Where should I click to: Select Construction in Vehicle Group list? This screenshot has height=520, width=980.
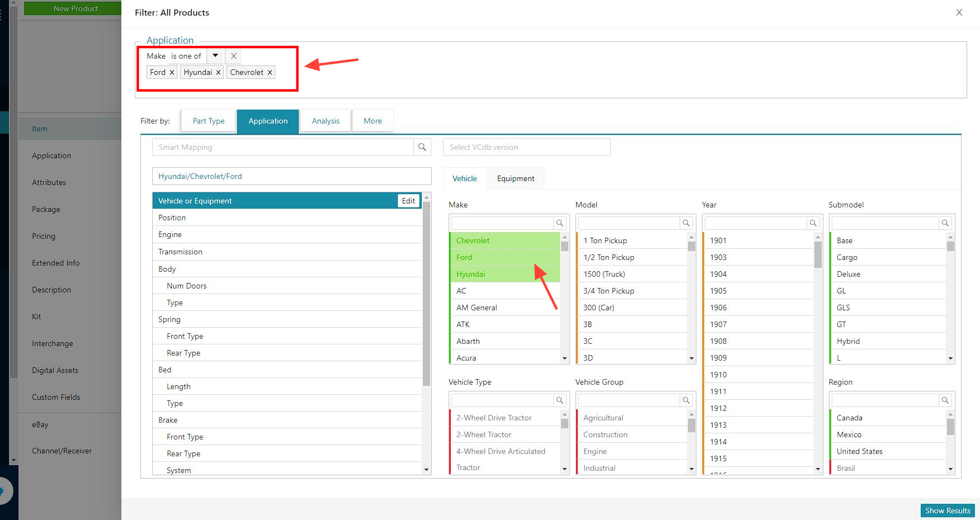click(x=631, y=434)
